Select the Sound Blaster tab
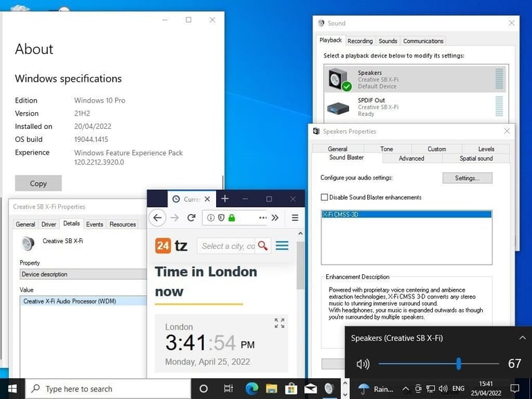532x399 pixels. coord(346,157)
